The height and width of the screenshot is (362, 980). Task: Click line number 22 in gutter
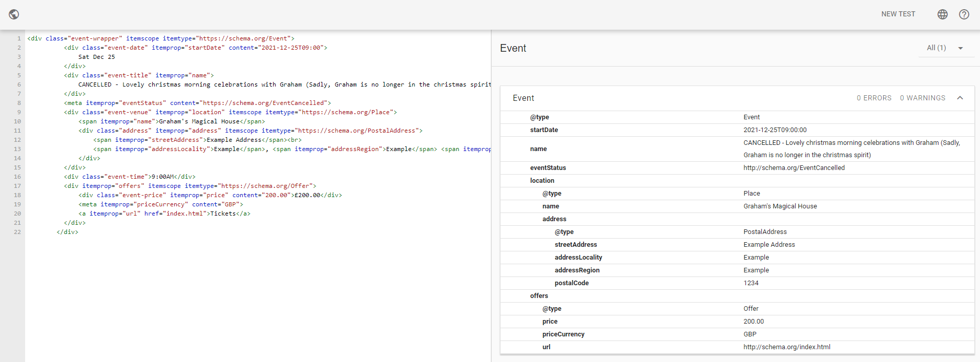(17, 232)
